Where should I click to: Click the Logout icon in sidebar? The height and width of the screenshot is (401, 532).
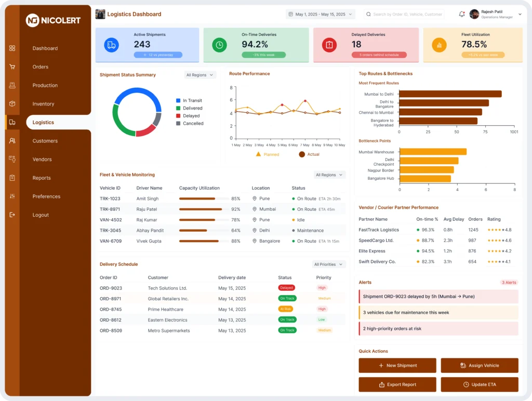[x=12, y=215]
